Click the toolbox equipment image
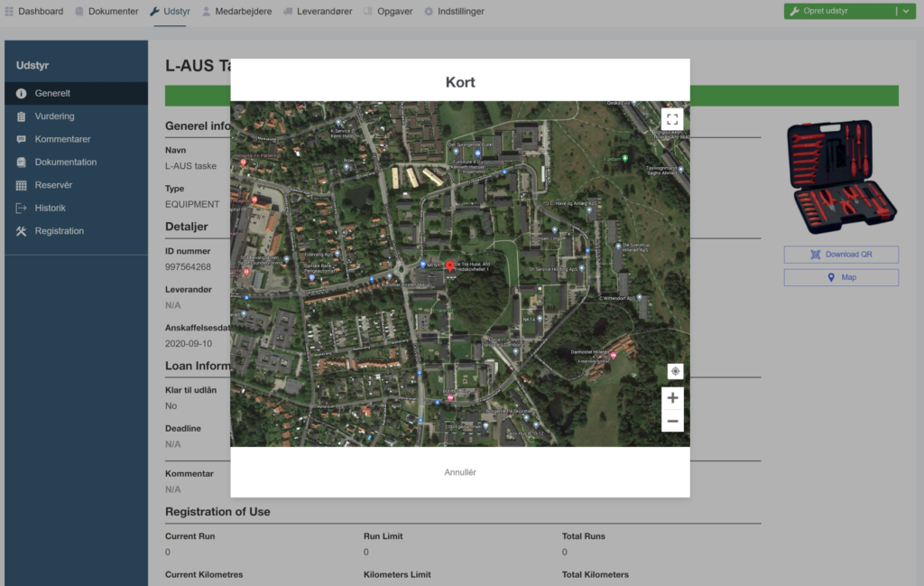This screenshot has height=586, width=924. click(841, 176)
